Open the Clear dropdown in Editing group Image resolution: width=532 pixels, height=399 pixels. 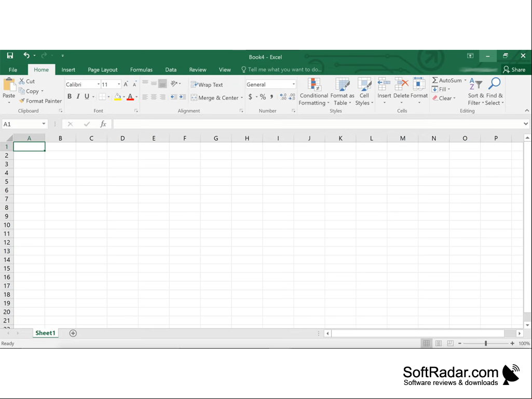pyautogui.click(x=444, y=98)
